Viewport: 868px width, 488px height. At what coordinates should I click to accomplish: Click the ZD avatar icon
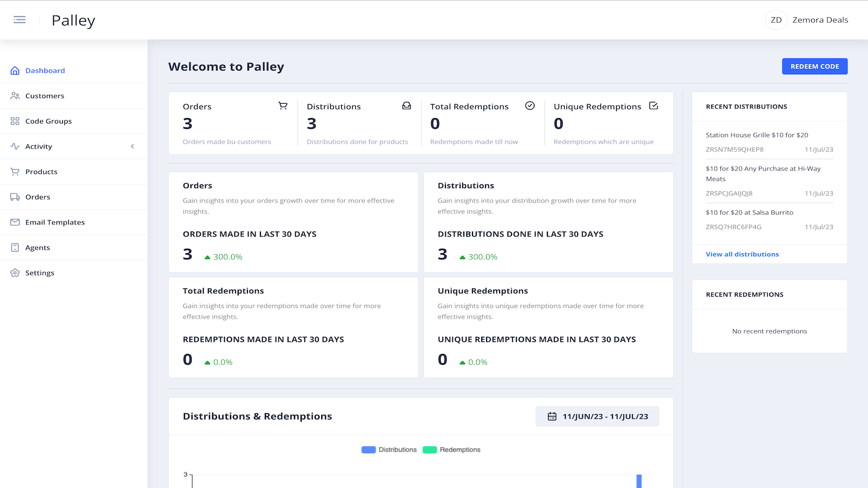coord(776,20)
